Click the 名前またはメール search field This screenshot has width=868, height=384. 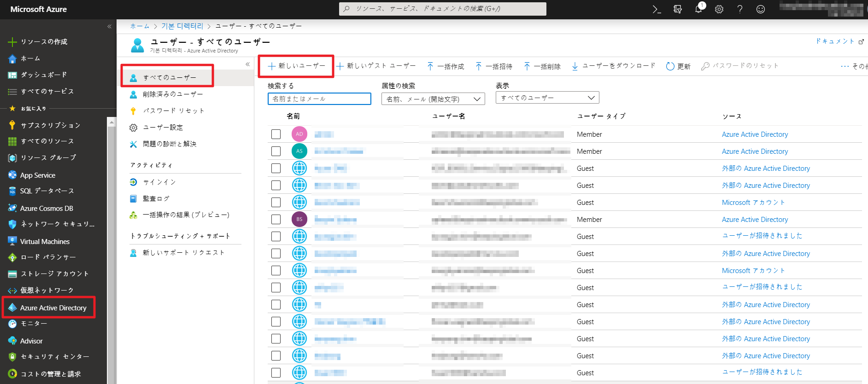click(319, 99)
